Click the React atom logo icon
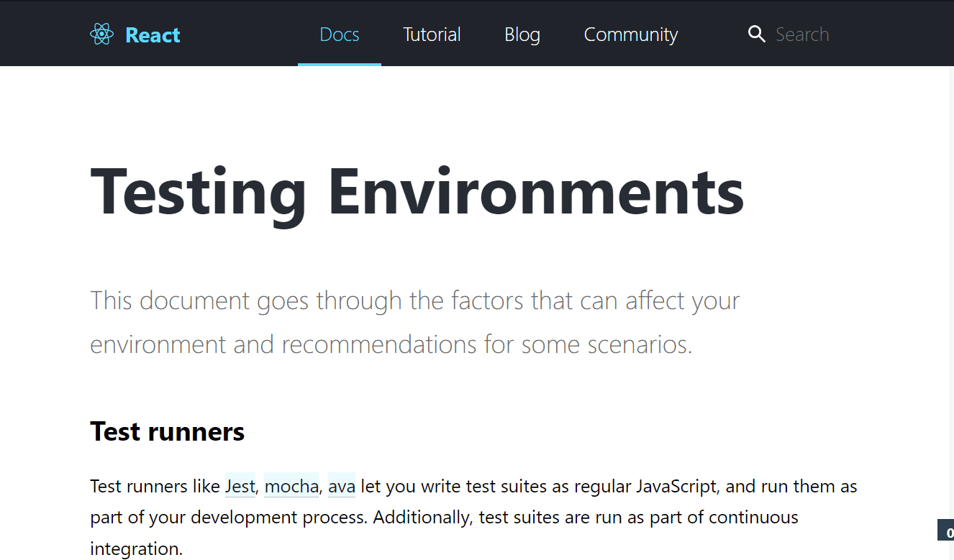Viewport: 954px width, 560px height. (x=102, y=33)
